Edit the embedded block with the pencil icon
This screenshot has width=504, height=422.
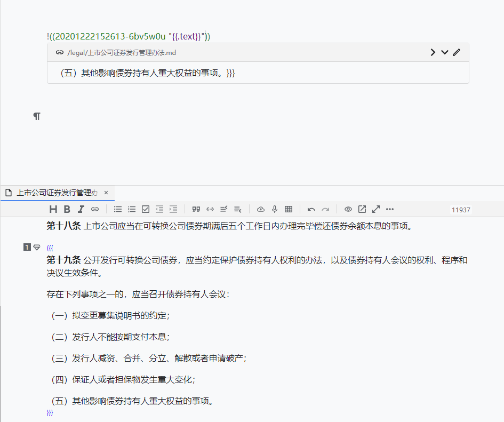point(456,52)
